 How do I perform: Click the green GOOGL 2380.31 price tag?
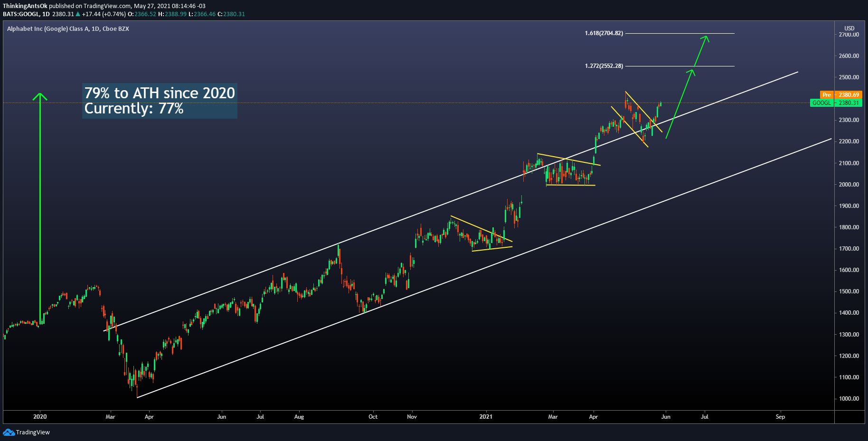836,103
